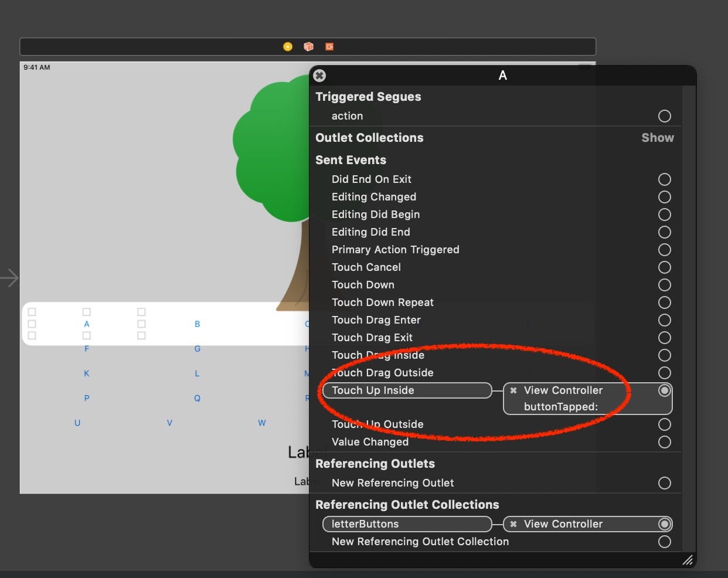Screen dimensions: 728x578
Task: Disconnect buttonTapped: using its small x icon
Action: [x=513, y=390]
